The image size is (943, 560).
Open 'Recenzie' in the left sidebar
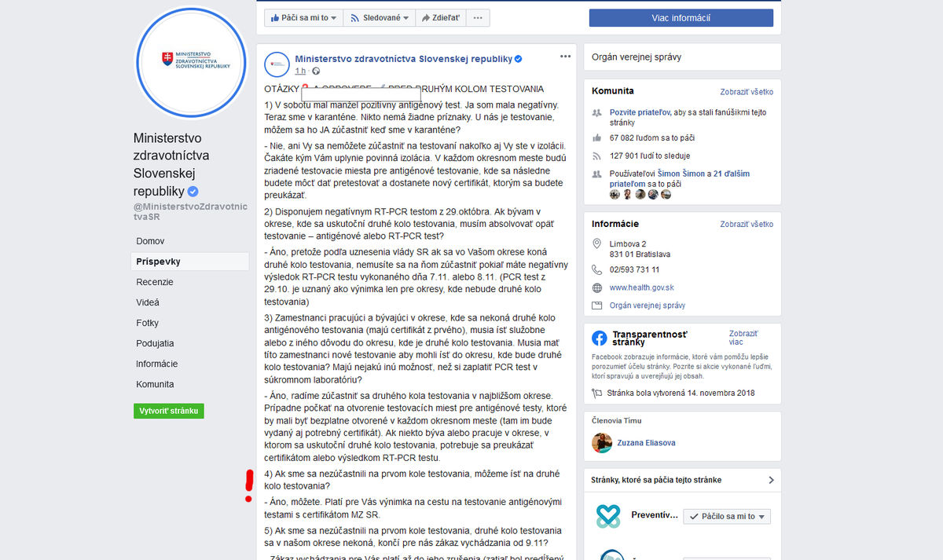(x=155, y=282)
